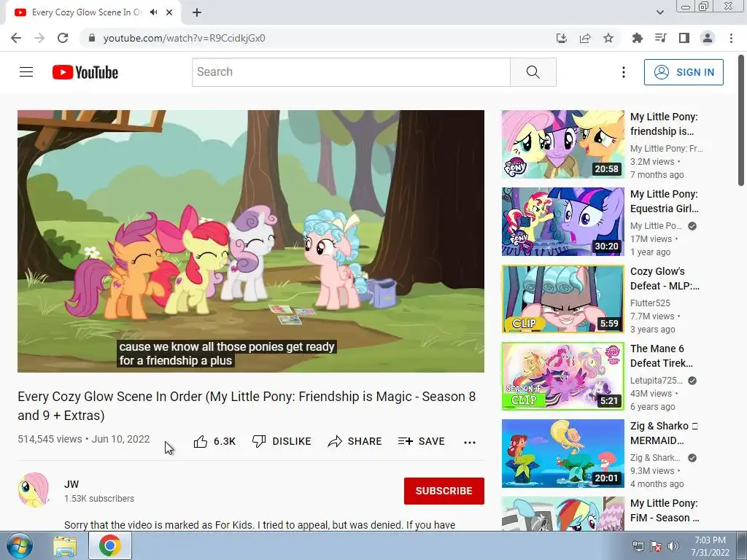Open 'The Mane 6 Defeat Tirek' title

(661, 356)
